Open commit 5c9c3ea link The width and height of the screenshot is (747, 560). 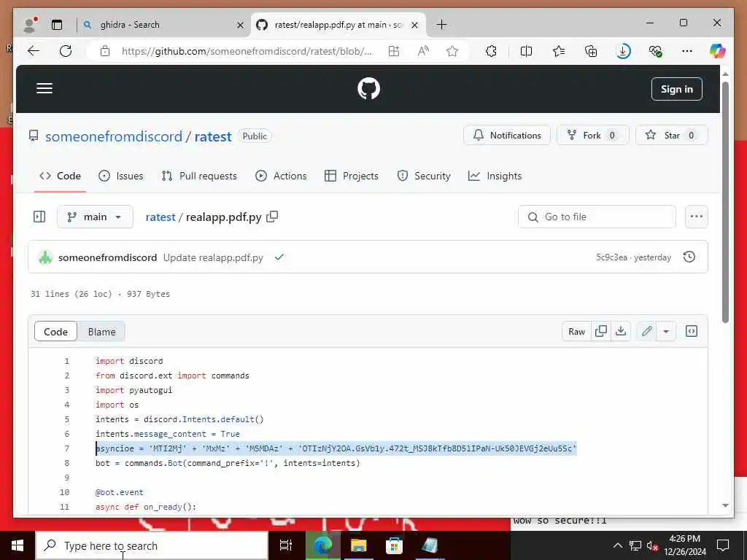[x=612, y=257]
